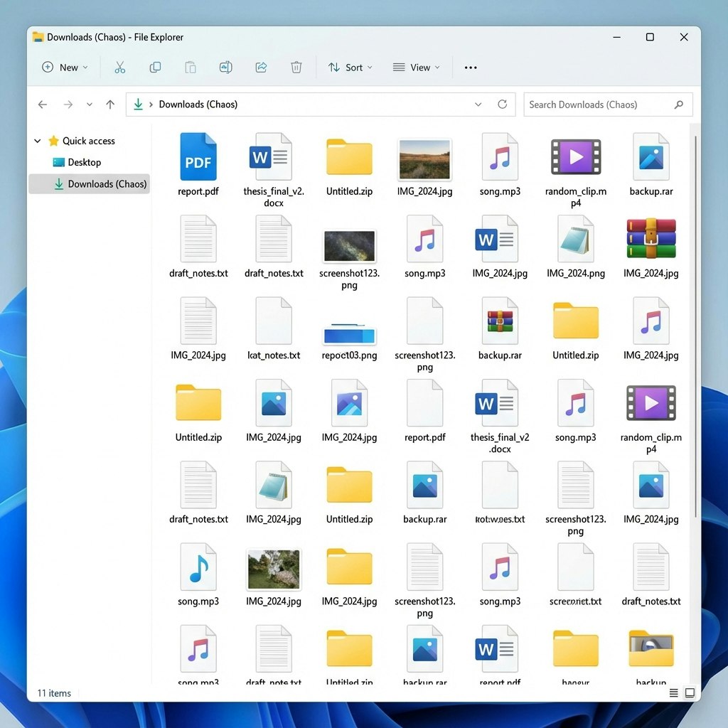Click the Delete trash can icon

[x=296, y=68]
